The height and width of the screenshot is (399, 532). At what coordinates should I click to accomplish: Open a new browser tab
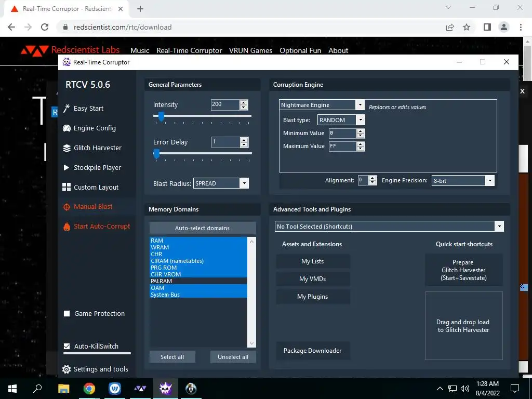point(140,9)
